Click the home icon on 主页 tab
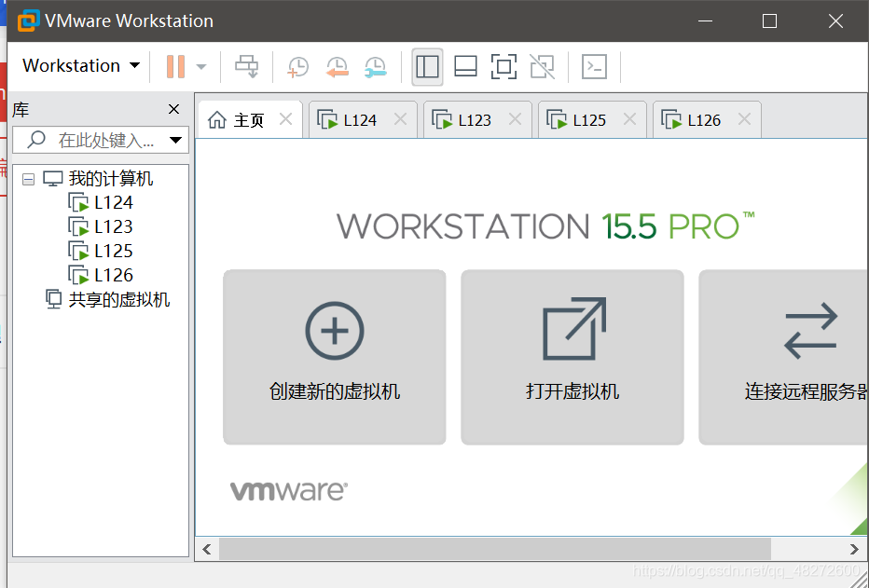Viewport: 869px width, 588px height. (217, 119)
